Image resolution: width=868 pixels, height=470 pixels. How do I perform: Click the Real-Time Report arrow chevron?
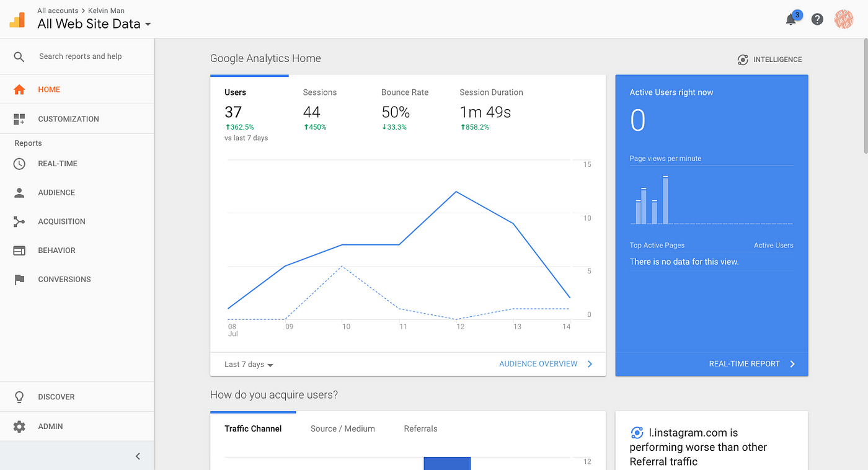click(x=792, y=364)
